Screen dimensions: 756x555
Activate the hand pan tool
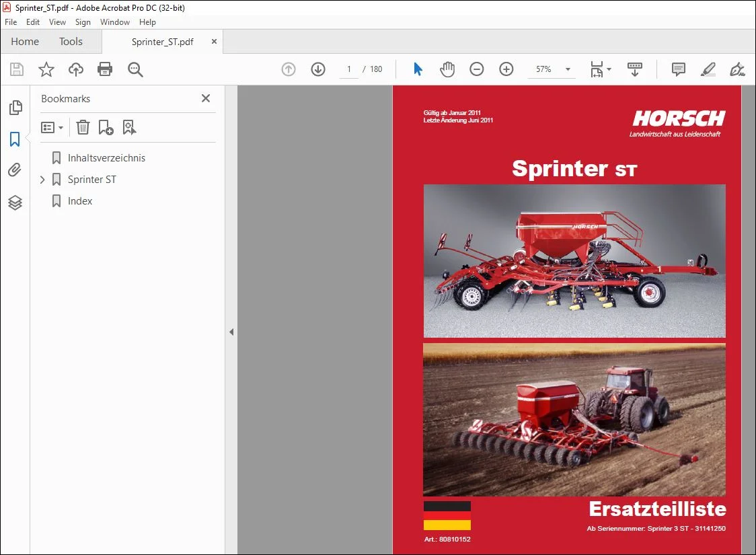[x=447, y=69]
